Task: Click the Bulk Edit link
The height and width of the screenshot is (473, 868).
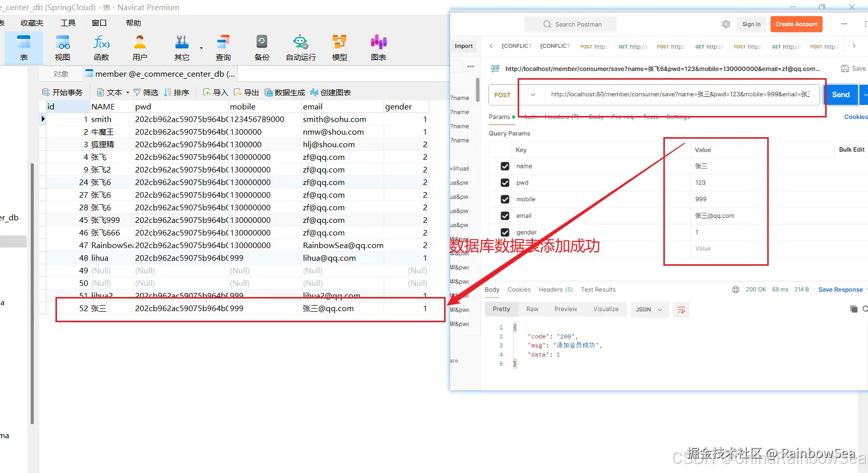Action: point(851,150)
